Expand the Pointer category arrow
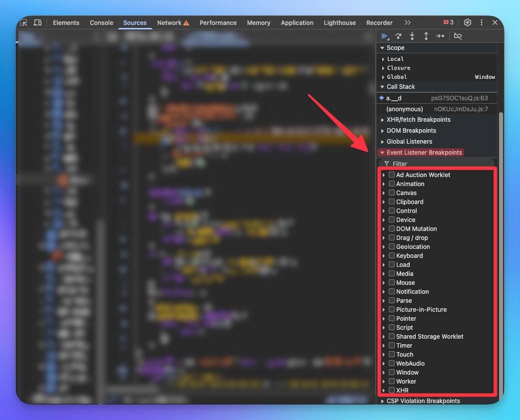 384,319
